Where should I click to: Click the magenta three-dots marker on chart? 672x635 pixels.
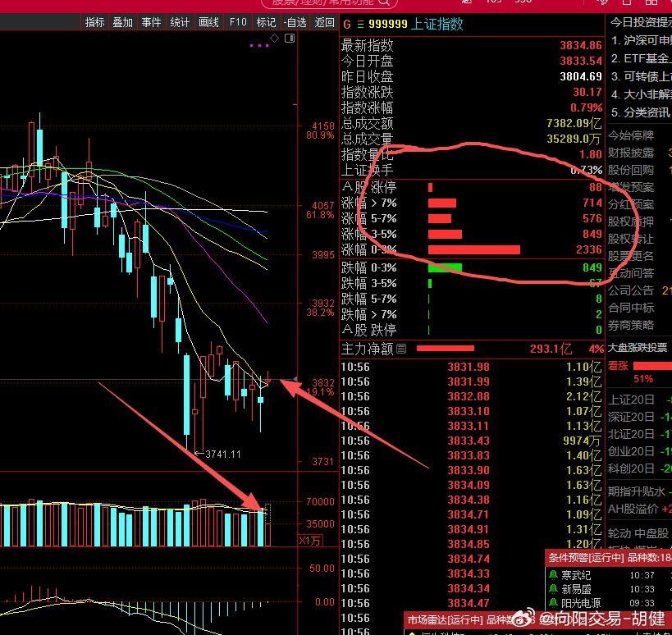click(x=258, y=45)
